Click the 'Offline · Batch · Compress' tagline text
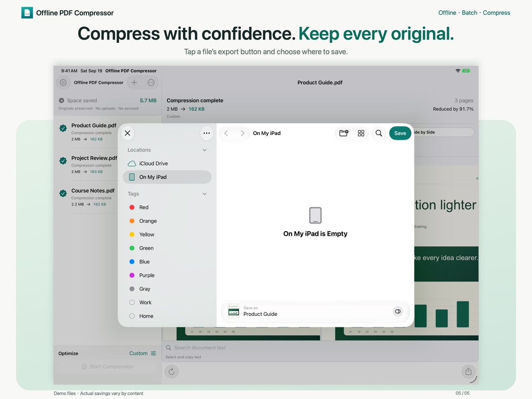Viewport: 532px width, 399px height. (x=474, y=13)
